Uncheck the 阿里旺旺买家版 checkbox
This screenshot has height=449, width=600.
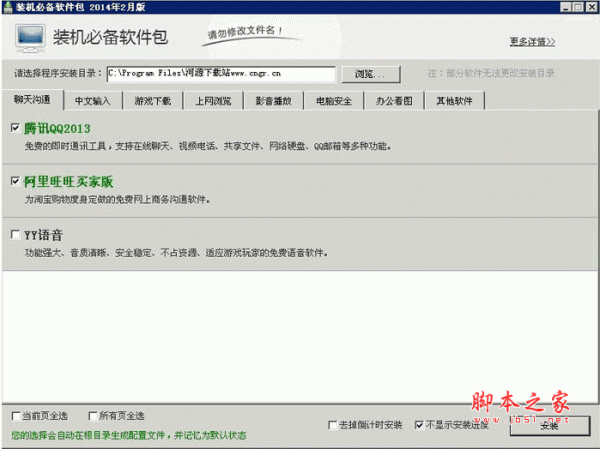click(15, 181)
